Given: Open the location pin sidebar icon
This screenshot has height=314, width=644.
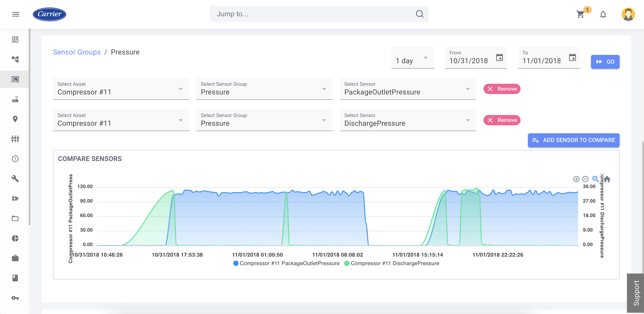Looking at the screenshot, I should click(x=15, y=119).
